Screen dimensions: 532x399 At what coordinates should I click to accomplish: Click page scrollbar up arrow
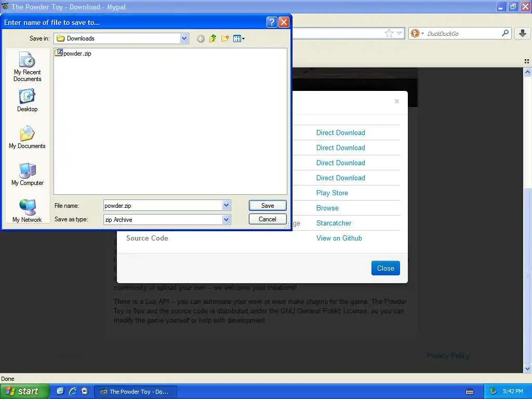pos(527,72)
